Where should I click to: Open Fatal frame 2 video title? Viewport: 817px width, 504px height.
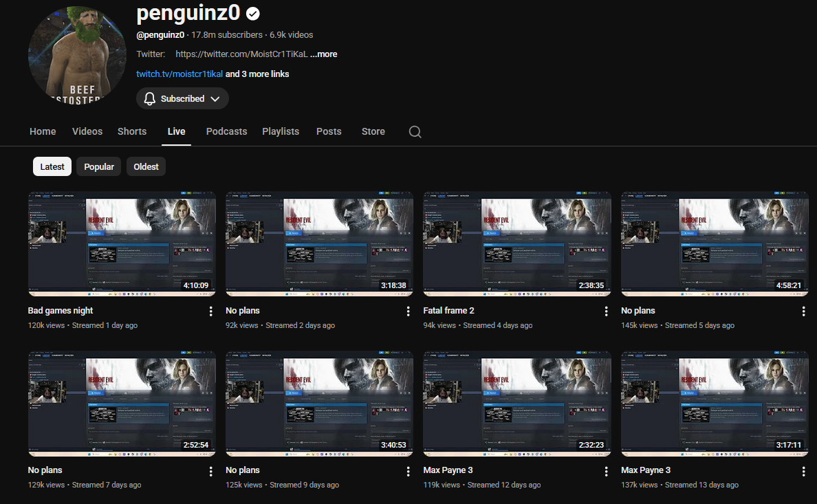pyautogui.click(x=448, y=311)
